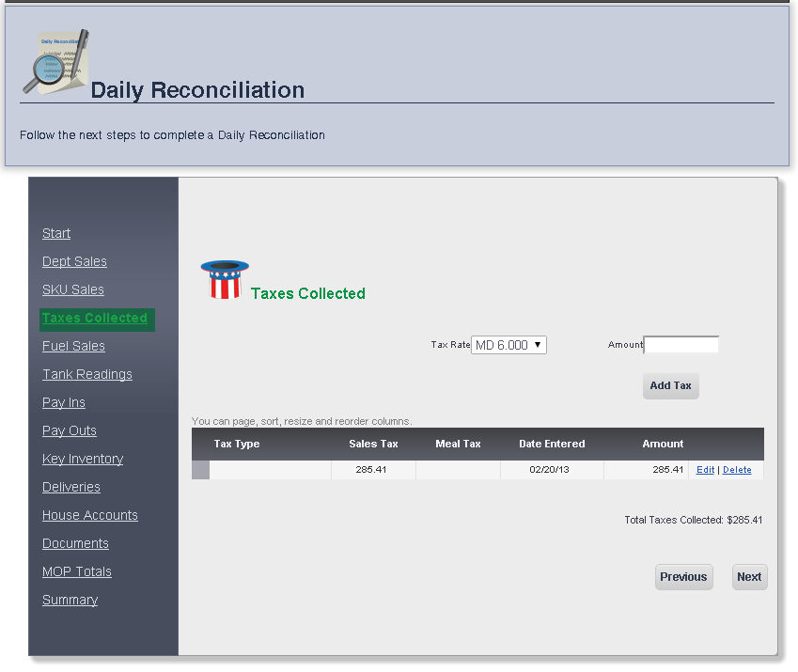The image size is (798, 672).
Task: Open the SKU Sales step
Action: (x=73, y=289)
